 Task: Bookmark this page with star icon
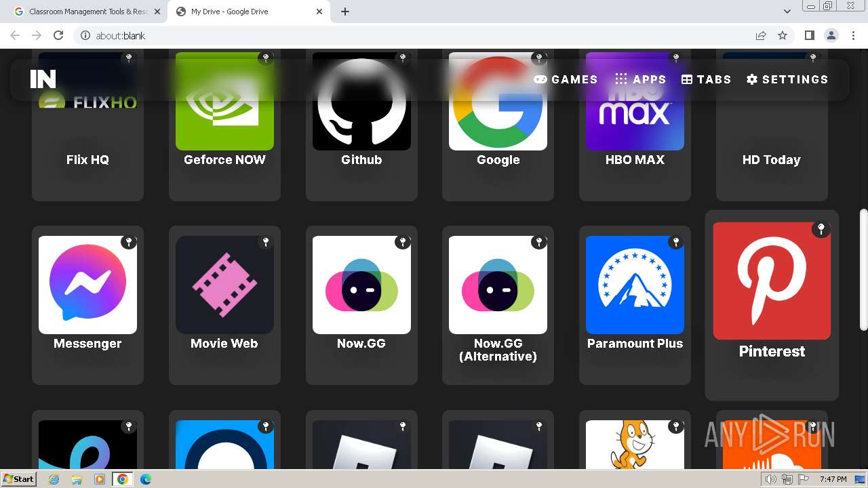783,35
